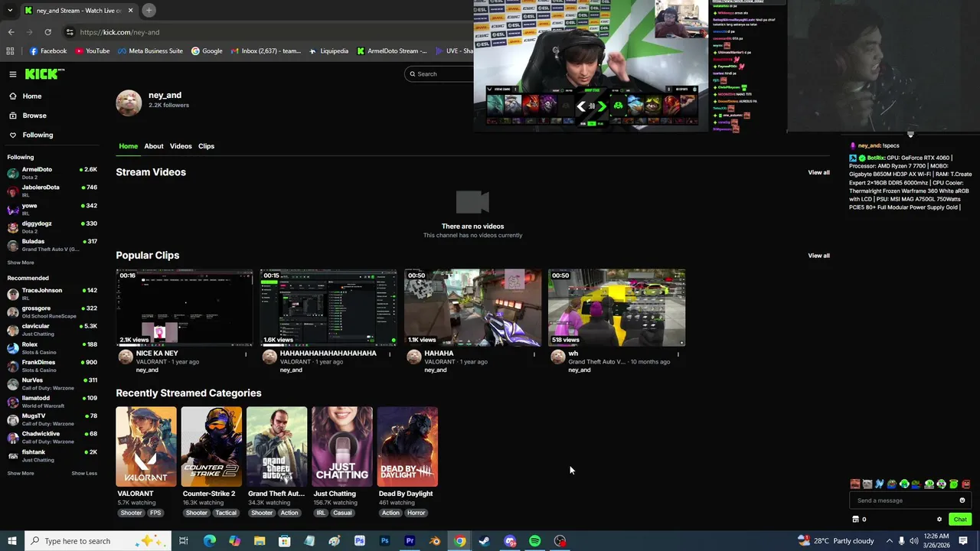The image size is (980, 551).
Task: Play the HAHAHAHAHAHAHAHAHAHA clip thumbnail
Action: tap(328, 308)
